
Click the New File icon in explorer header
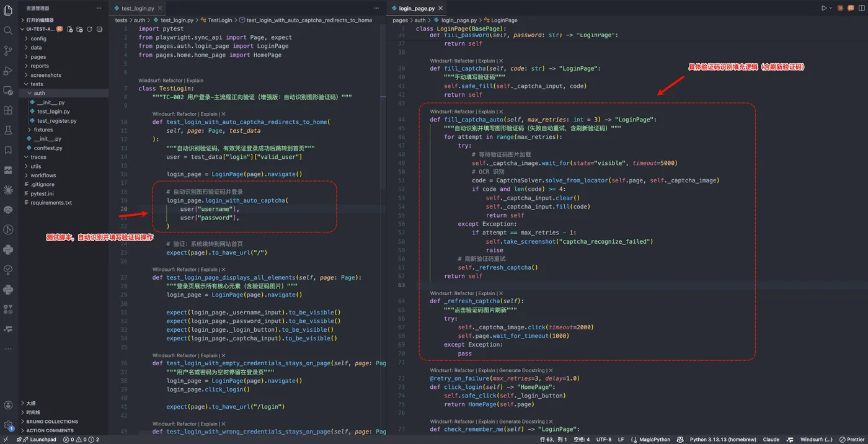click(70, 29)
